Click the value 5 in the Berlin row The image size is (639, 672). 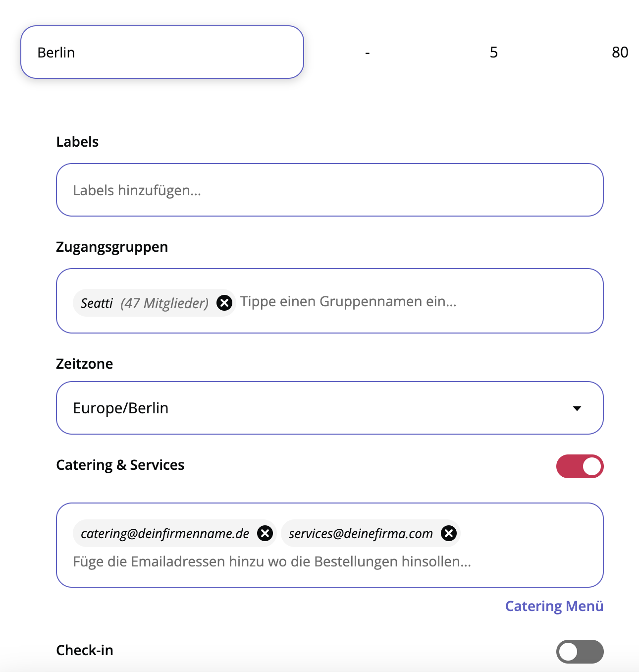point(493,53)
